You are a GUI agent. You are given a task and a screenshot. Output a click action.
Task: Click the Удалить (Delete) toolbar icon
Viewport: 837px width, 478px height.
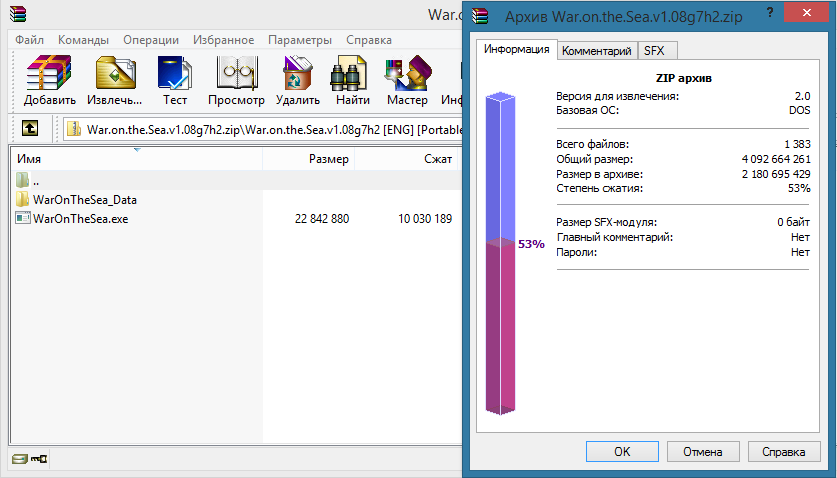coord(297,73)
